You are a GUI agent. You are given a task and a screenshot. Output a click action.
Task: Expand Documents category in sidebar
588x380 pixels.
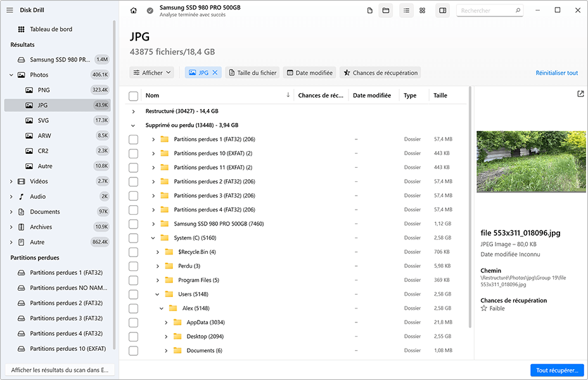click(11, 212)
